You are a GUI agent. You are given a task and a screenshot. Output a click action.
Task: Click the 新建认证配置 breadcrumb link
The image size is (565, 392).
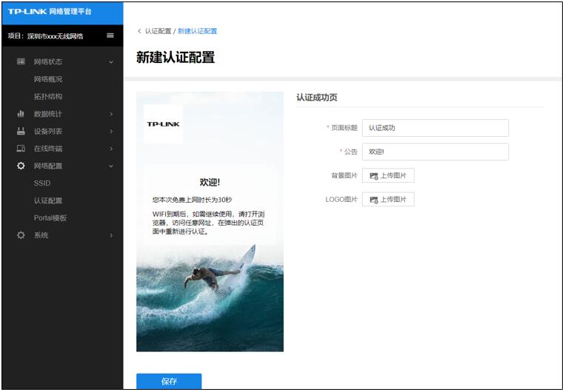coord(198,31)
